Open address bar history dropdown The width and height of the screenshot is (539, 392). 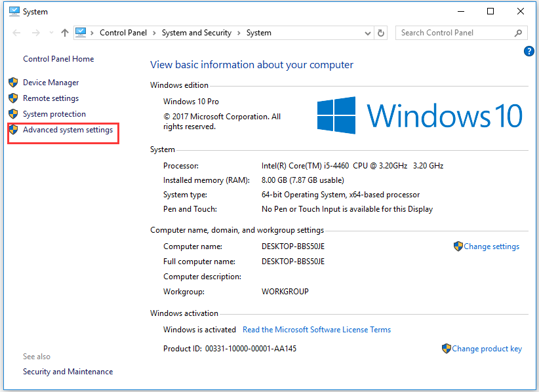pyautogui.click(x=368, y=33)
